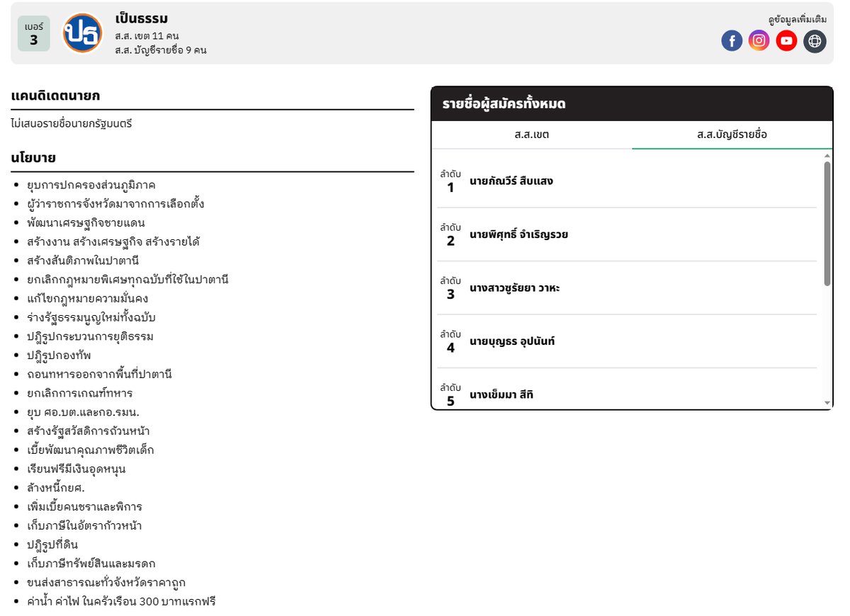Click the ดูข้อมูลเพิ่มเติม label
This screenshot has width=850, height=616.
tap(798, 20)
